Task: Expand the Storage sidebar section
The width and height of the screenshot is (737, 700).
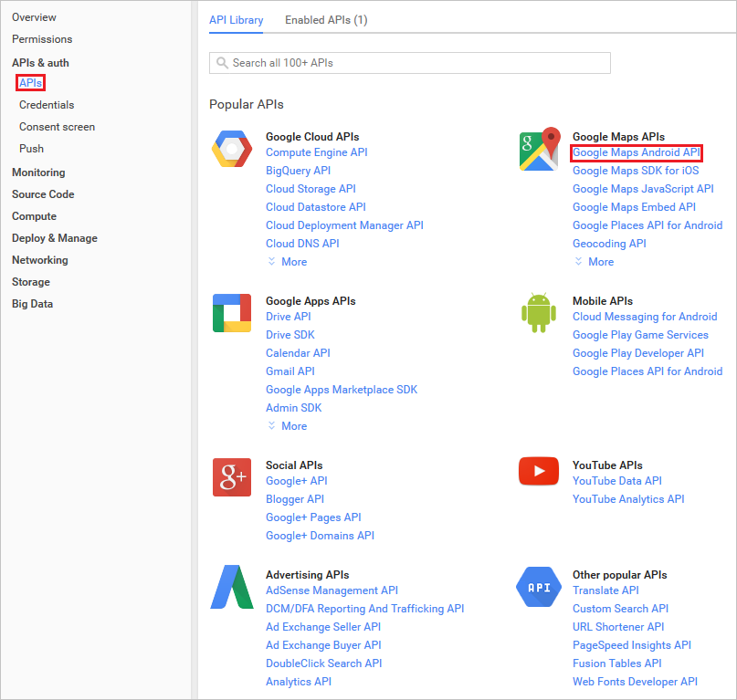Action: tap(30, 282)
